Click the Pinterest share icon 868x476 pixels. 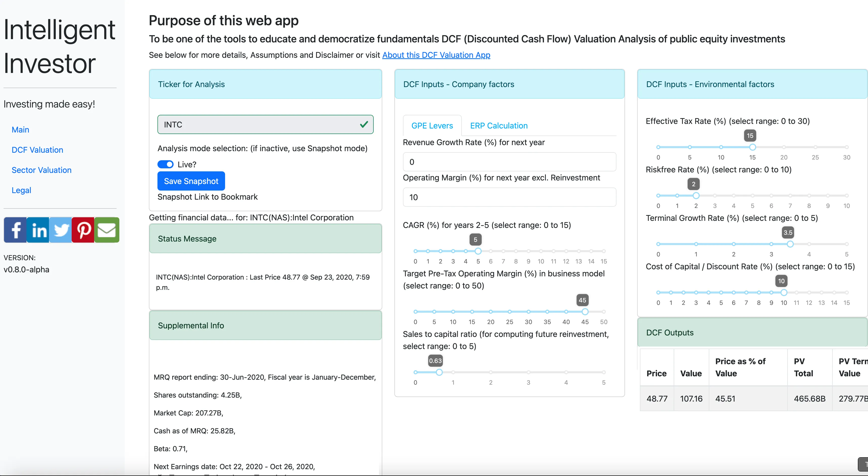tap(83, 230)
